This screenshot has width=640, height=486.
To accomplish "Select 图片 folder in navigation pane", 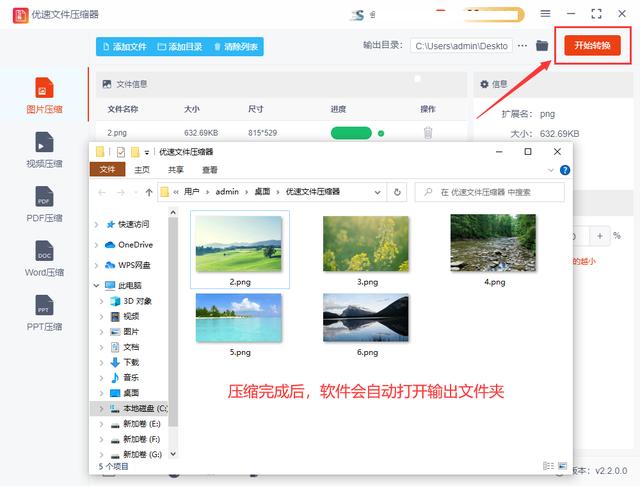I will pyautogui.click(x=131, y=332).
